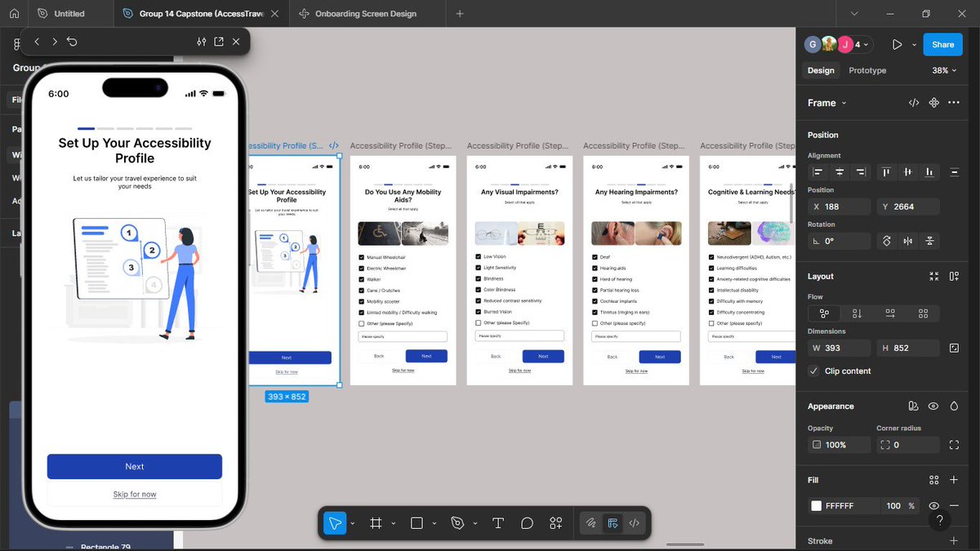This screenshot has width=980, height=551.
Task: Select the Move tool
Action: click(x=335, y=523)
